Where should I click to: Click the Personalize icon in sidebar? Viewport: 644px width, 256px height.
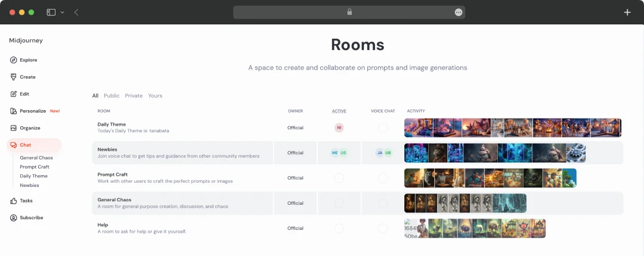click(x=14, y=111)
